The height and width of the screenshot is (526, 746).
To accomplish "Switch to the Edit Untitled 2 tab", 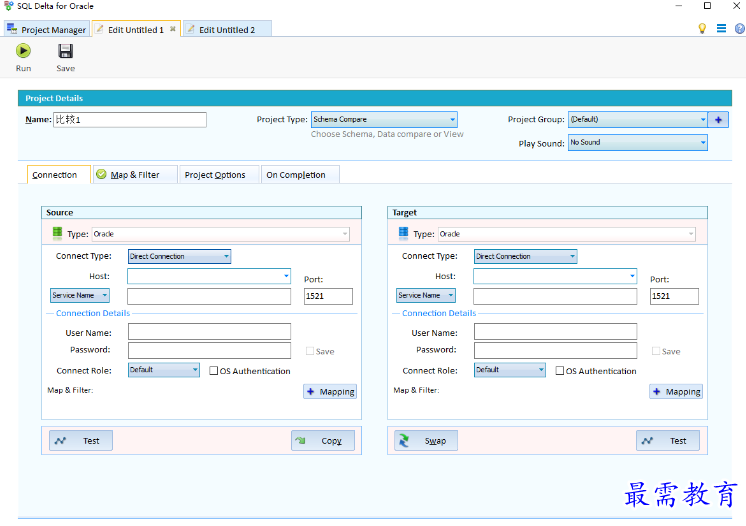I will click(227, 29).
